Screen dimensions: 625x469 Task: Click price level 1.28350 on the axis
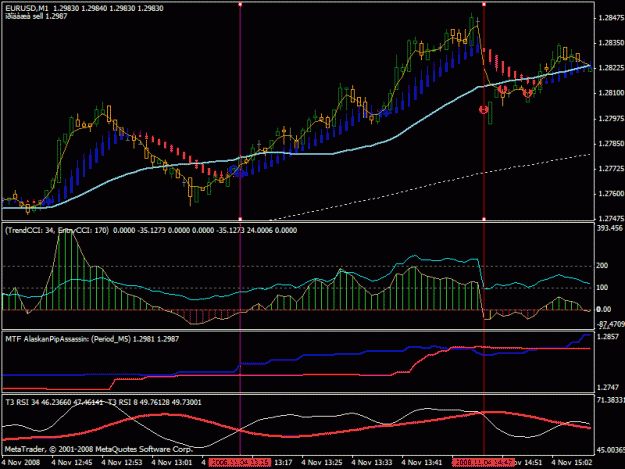(x=610, y=43)
